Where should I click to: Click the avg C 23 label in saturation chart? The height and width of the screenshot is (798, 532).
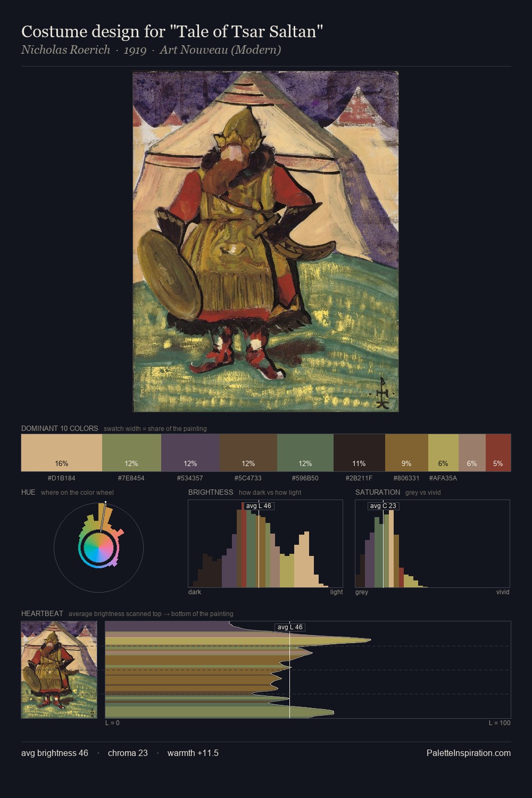pos(383,505)
